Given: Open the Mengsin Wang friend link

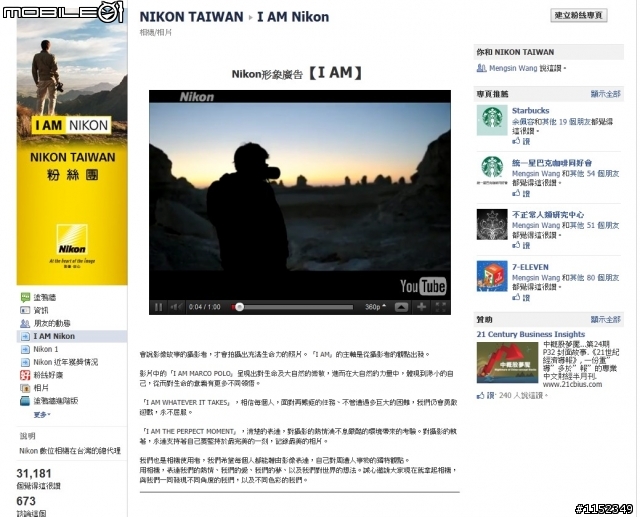Looking at the screenshot, I should tap(513, 69).
